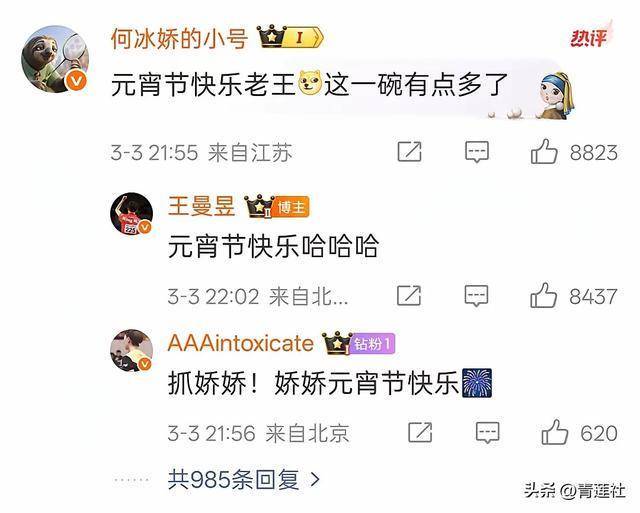This screenshot has width=640, height=513.
Task: Open 何冰娇的小号's profile via username
Action: (179, 39)
